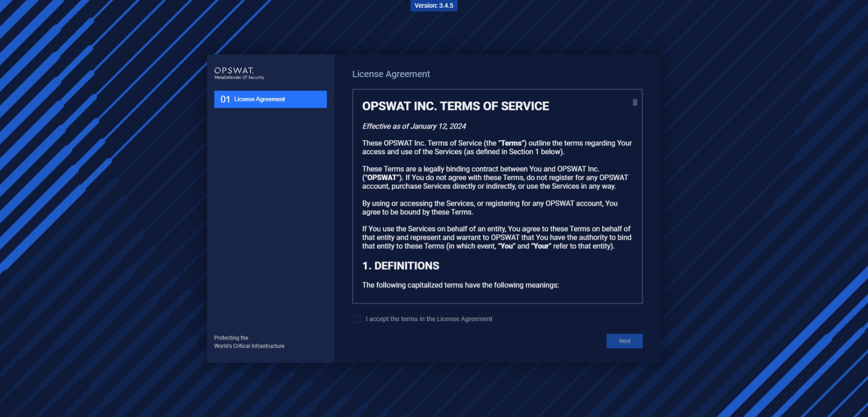This screenshot has width=868, height=417.
Task: Click the Effective as of January 12, 2024 line
Action: [414, 126]
